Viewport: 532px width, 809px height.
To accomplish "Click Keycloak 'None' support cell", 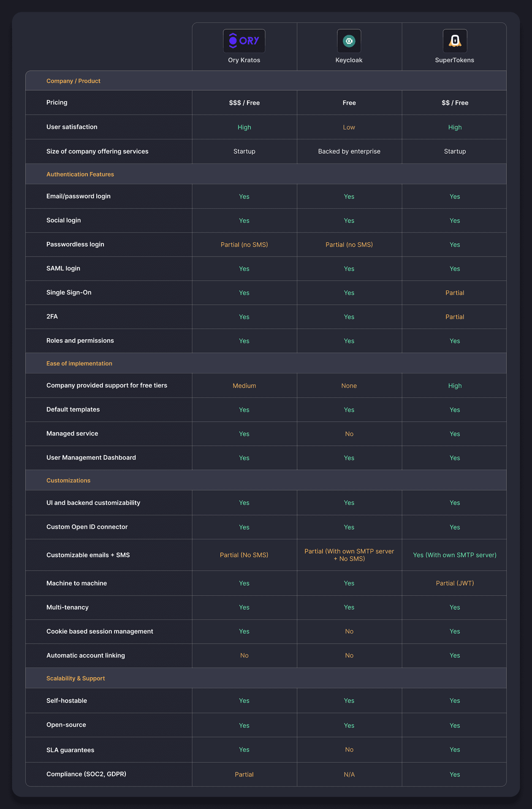I will pyautogui.click(x=349, y=386).
